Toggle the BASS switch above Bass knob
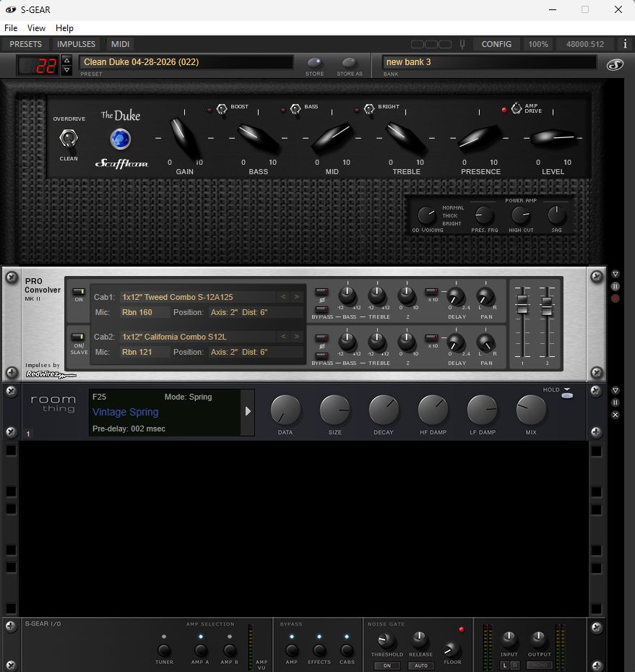The image size is (635, 672). pyautogui.click(x=295, y=109)
